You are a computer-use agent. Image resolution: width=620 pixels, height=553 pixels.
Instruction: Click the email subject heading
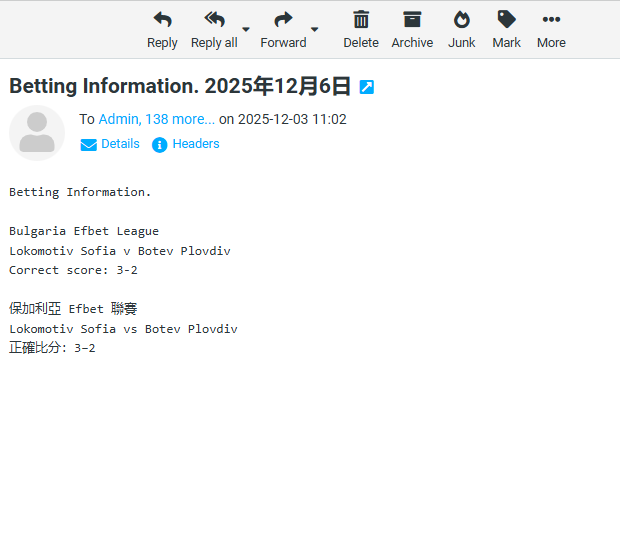click(x=180, y=87)
